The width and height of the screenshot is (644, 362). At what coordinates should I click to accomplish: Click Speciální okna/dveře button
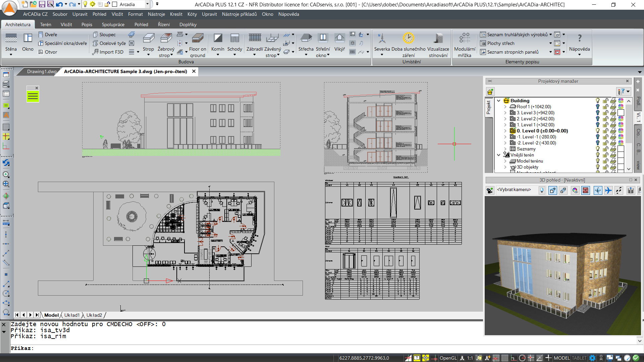coord(62,43)
